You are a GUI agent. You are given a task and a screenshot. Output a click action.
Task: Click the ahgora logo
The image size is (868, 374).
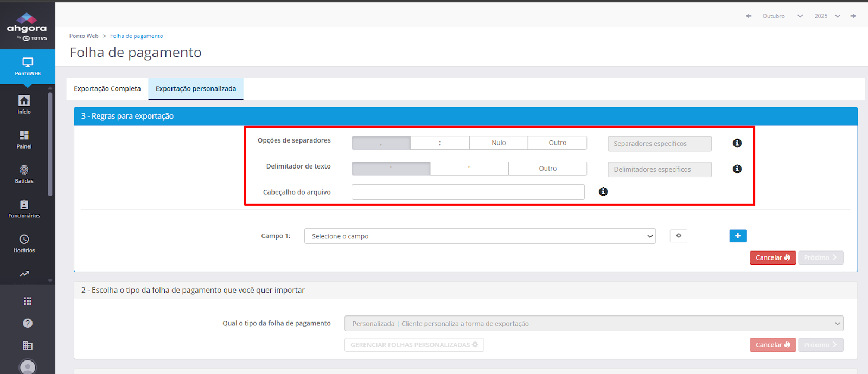(x=27, y=27)
